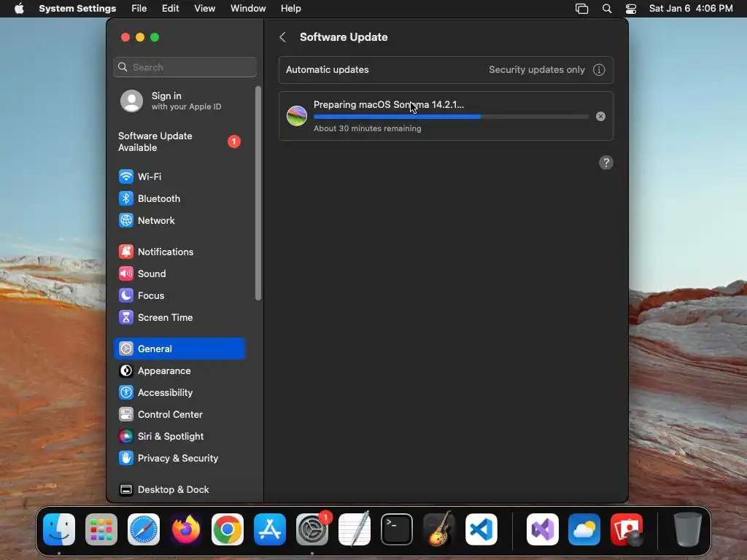Open Visual Studio from the Dock

point(542,529)
